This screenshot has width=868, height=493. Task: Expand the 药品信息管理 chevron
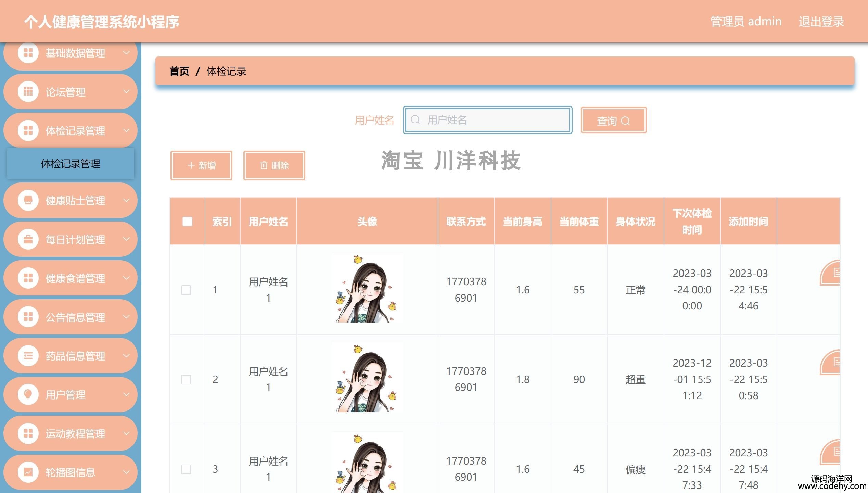[126, 356]
